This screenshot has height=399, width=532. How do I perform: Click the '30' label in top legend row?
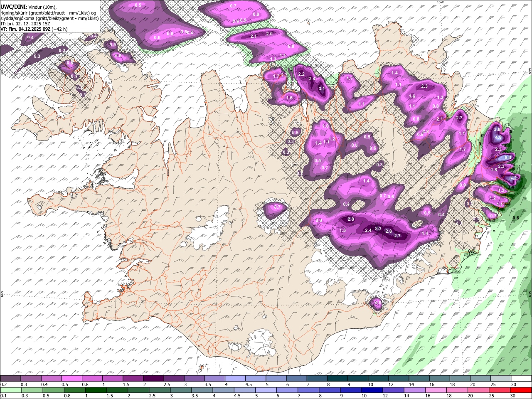click(513, 384)
